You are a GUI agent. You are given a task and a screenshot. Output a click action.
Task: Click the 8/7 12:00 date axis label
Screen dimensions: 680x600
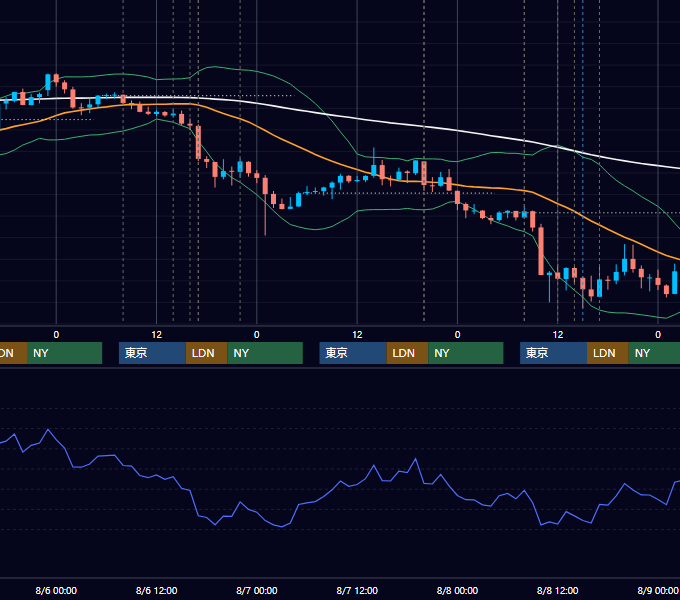(357, 590)
